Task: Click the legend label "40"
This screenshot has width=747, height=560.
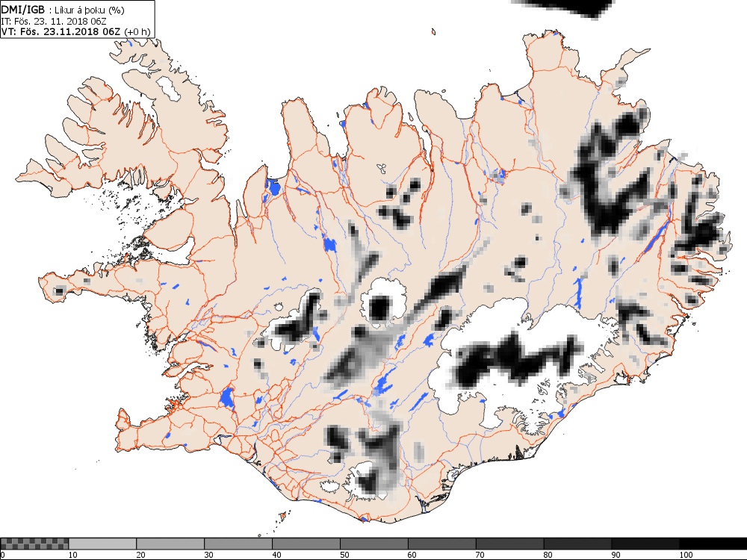Action: click(x=277, y=555)
